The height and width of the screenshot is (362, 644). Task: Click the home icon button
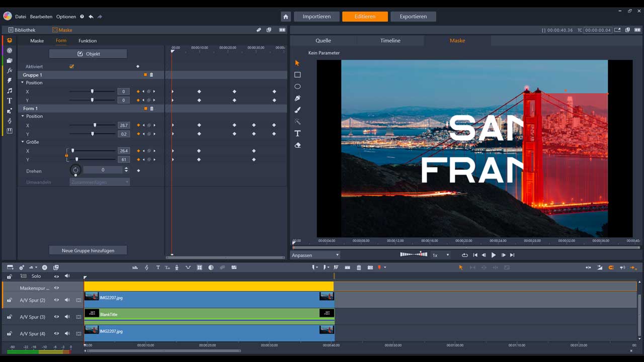coord(286,17)
